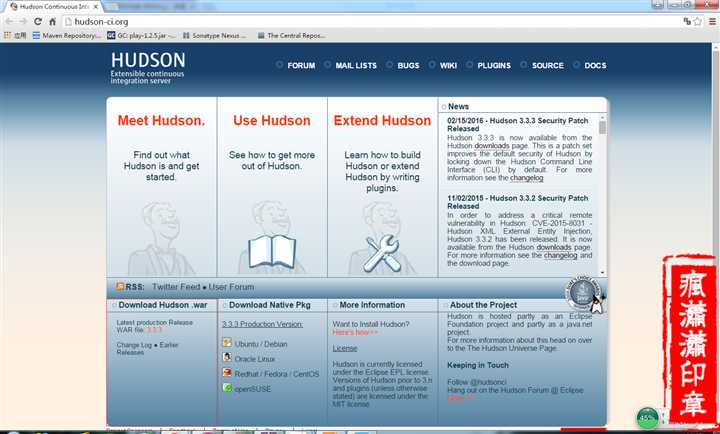The height and width of the screenshot is (434, 720).
Task: Click the Keeping in Touch heading
Action: click(478, 366)
